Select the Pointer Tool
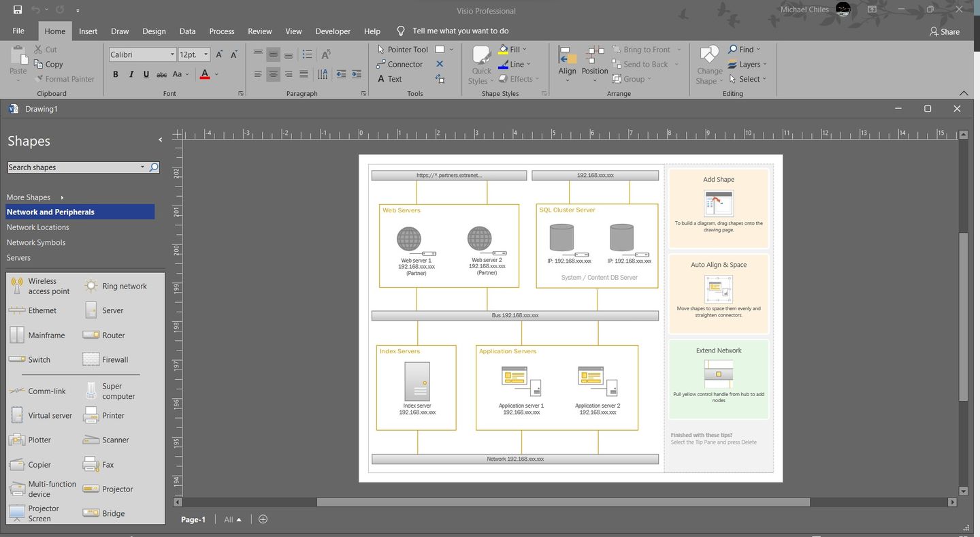980x537 pixels. pyautogui.click(x=402, y=49)
